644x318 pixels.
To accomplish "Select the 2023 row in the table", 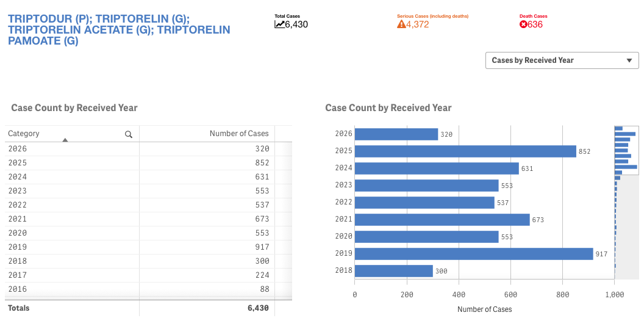I will pos(148,191).
